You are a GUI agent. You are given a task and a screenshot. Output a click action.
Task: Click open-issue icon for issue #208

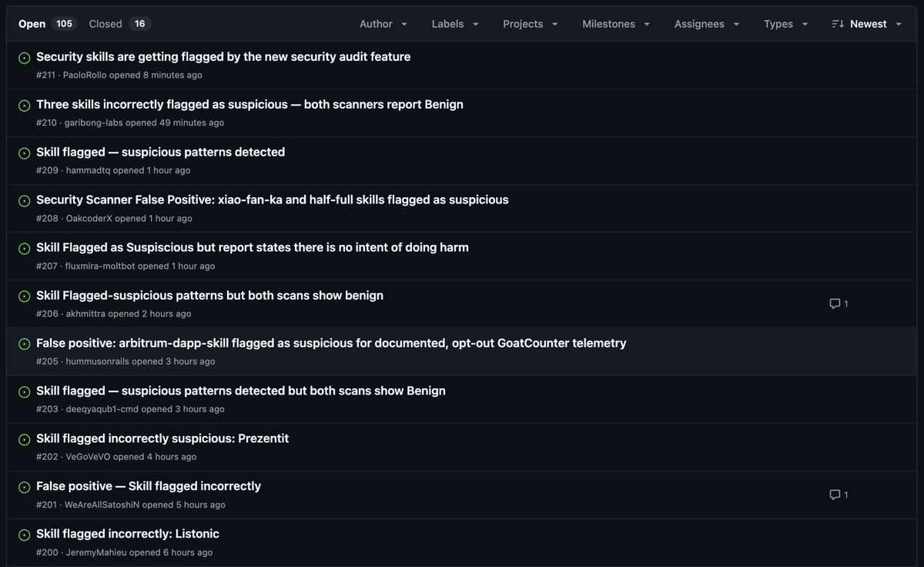pos(25,201)
